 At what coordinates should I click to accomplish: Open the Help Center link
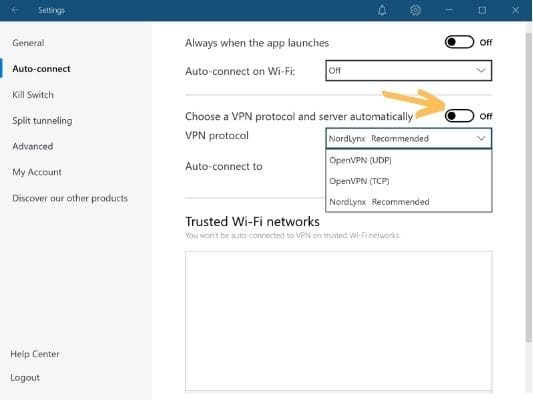tap(35, 354)
